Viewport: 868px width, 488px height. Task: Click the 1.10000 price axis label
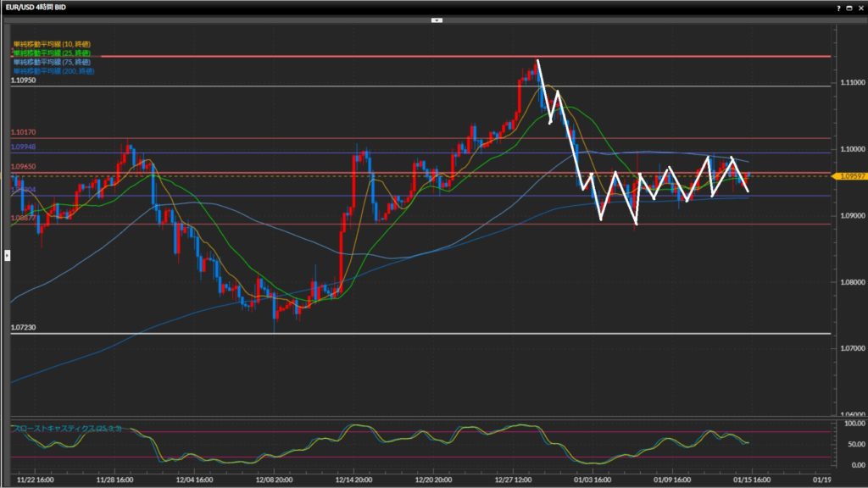coord(851,149)
